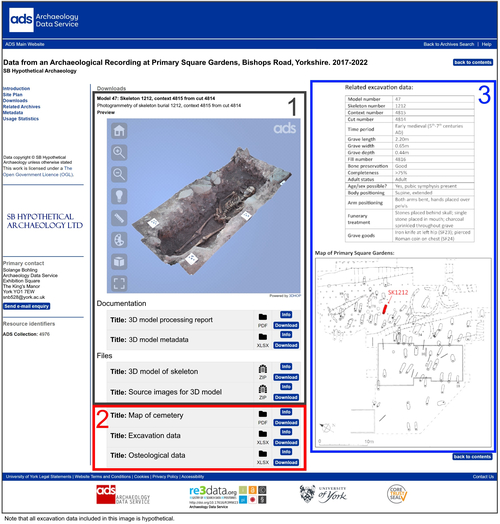Click ADS Main Website link

[x=25, y=44]
